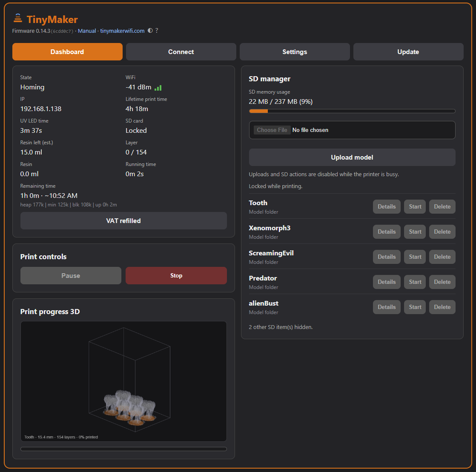Click the question mark help icon
Image resolution: width=476 pixels, height=472 pixels.
point(157,30)
